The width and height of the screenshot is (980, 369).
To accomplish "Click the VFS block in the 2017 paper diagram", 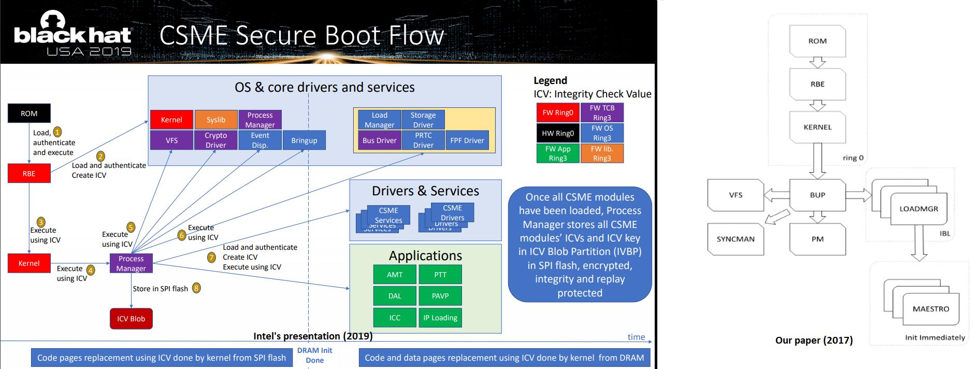I will 736,195.
